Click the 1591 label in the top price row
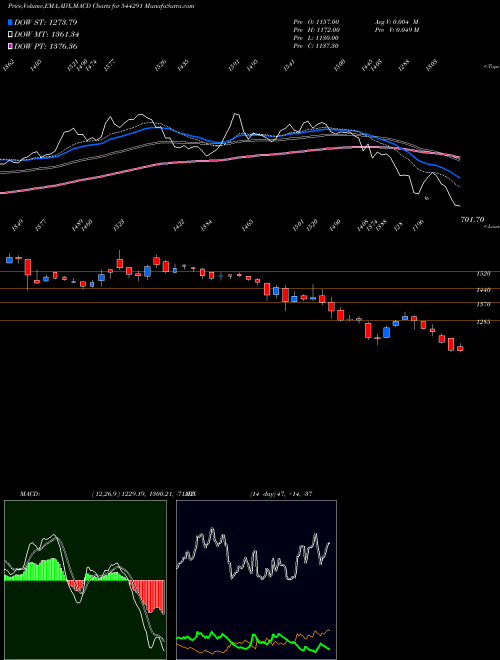Viewport: 500px width, 660px height. pos(234,66)
